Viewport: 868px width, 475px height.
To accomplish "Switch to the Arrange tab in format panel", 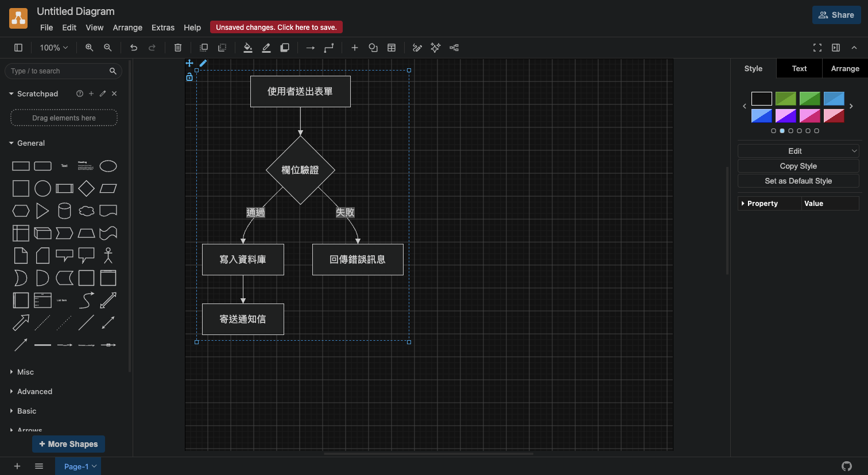I will point(845,68).
